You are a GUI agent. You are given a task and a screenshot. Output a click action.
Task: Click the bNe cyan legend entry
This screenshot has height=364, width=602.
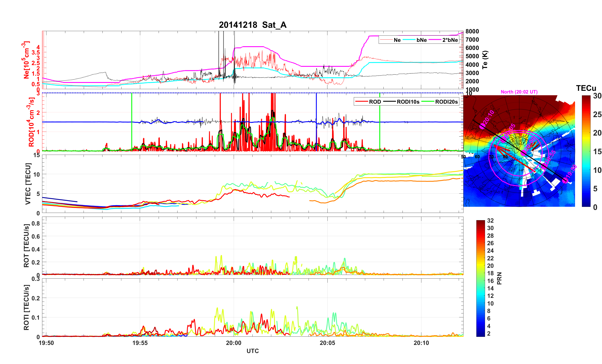click(421, 40)
